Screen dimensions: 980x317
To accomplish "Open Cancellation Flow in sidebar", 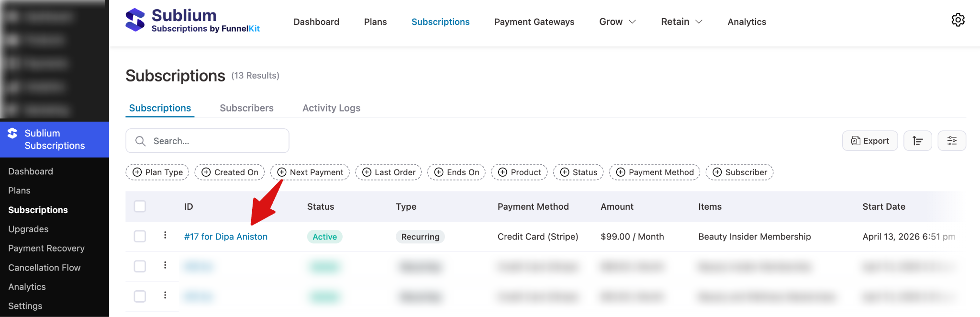I will click(45, 268).
